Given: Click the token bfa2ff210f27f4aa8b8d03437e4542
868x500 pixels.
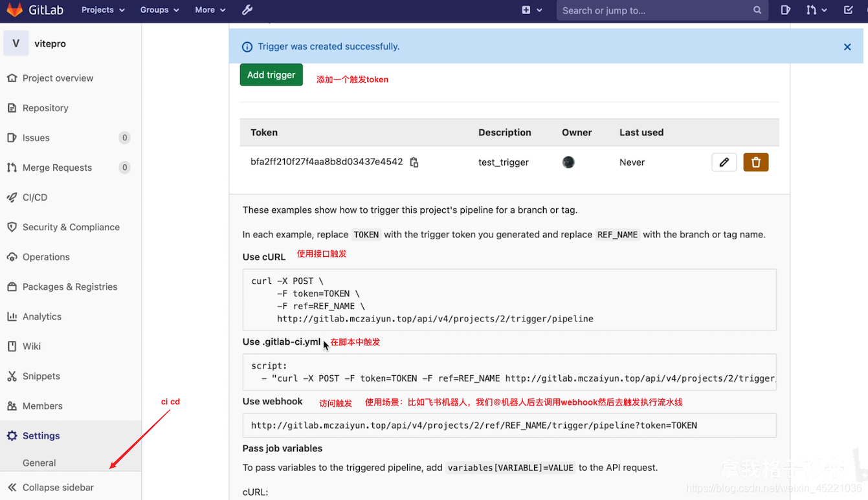Looking at the screenshot, I should (327, 162).
